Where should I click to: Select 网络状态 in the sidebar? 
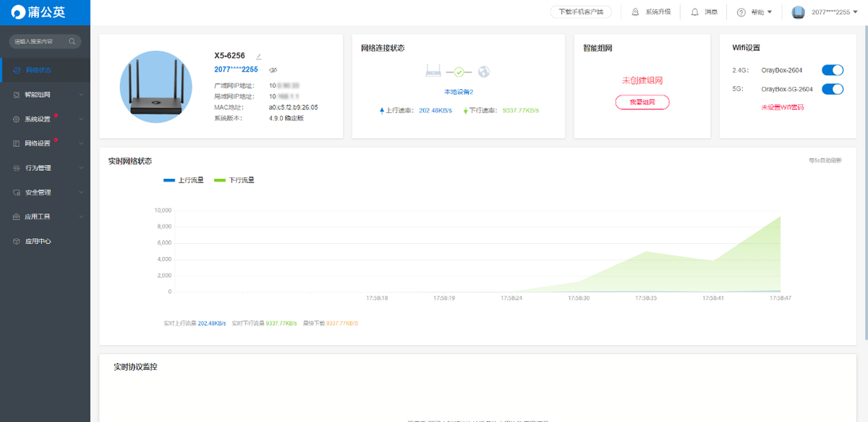[38, 70]
